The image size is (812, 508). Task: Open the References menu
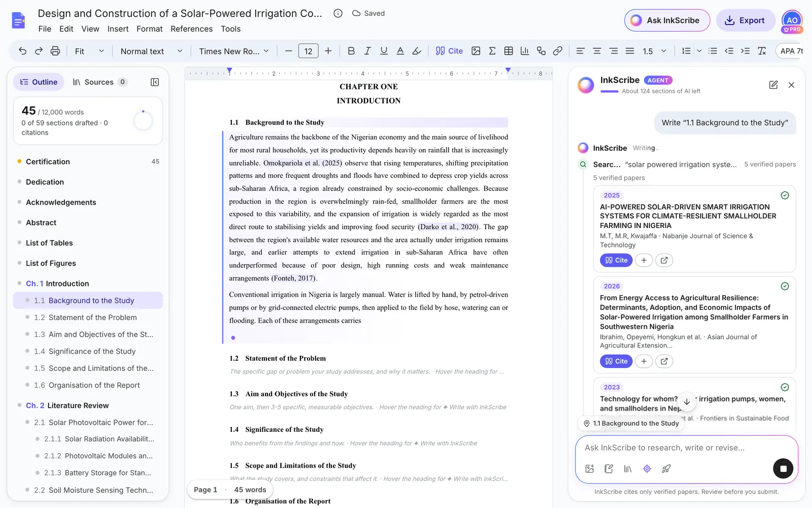pos(191,29)
